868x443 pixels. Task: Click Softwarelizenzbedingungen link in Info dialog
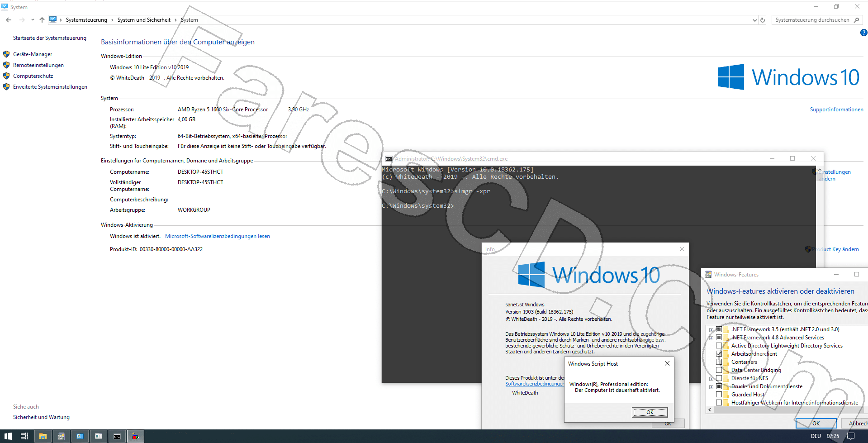pyautogui.click(x=535, y=384)
